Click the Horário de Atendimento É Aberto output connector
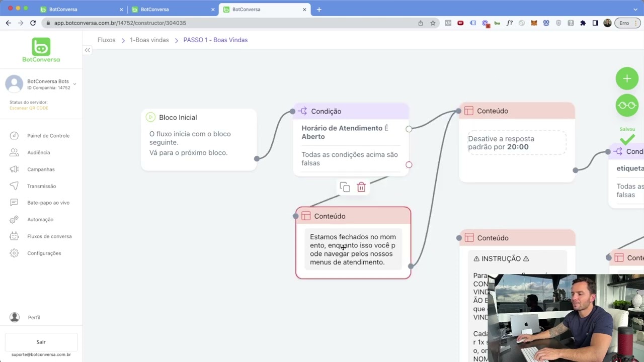The width and height of the screenshot is (644, 362). [409, 129]
